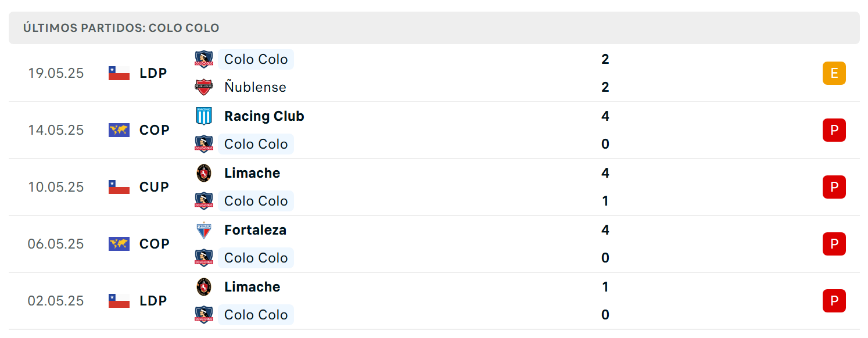This screenshot has width=868, height=338.
Task: Click red P badge for Racing Club match
Action: (x=834, y=130)
